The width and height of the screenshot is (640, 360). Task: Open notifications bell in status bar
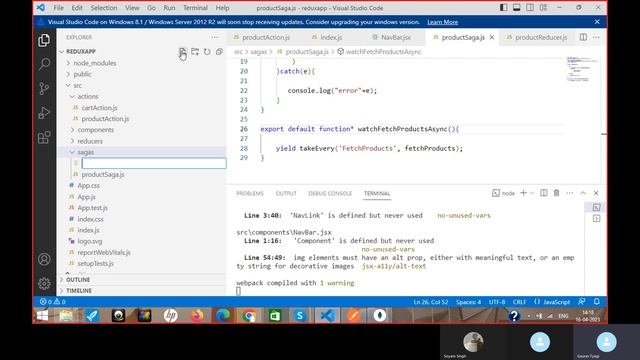click(597, 302)
